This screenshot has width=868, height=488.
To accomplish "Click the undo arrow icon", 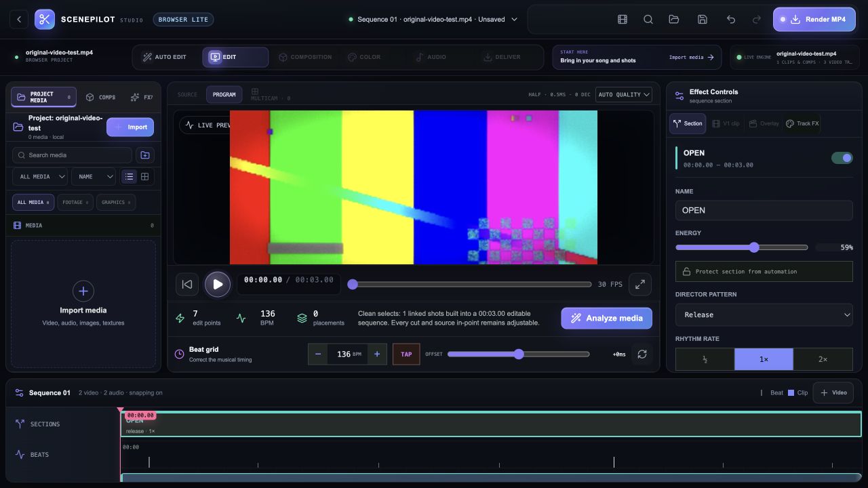I will pos(731,20).
